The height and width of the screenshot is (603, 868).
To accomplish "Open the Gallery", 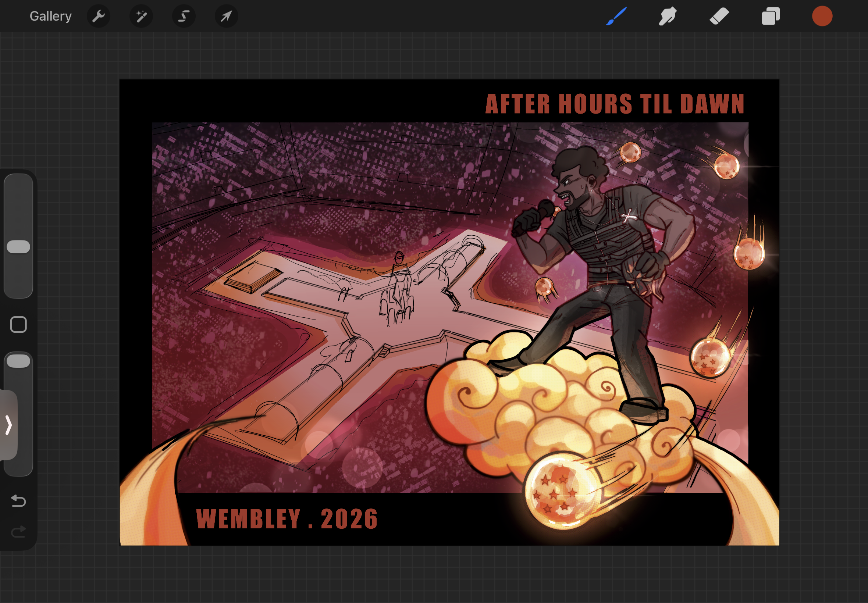I will 51,16.
